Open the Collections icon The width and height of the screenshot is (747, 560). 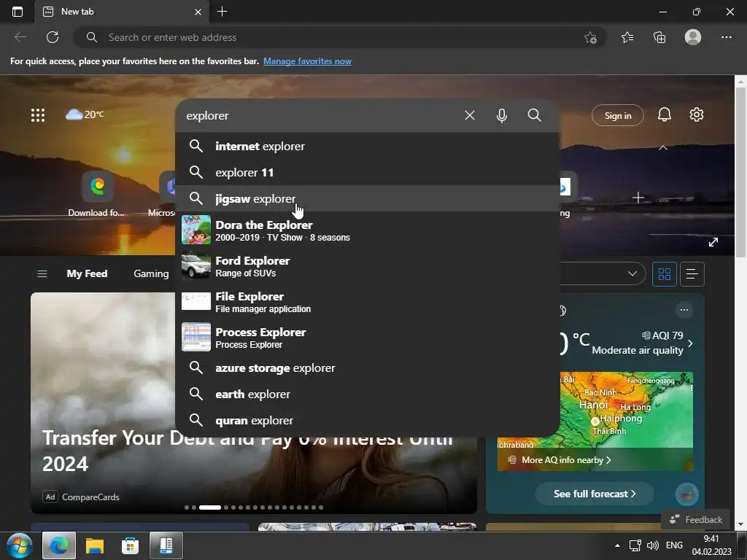point(659,37)
